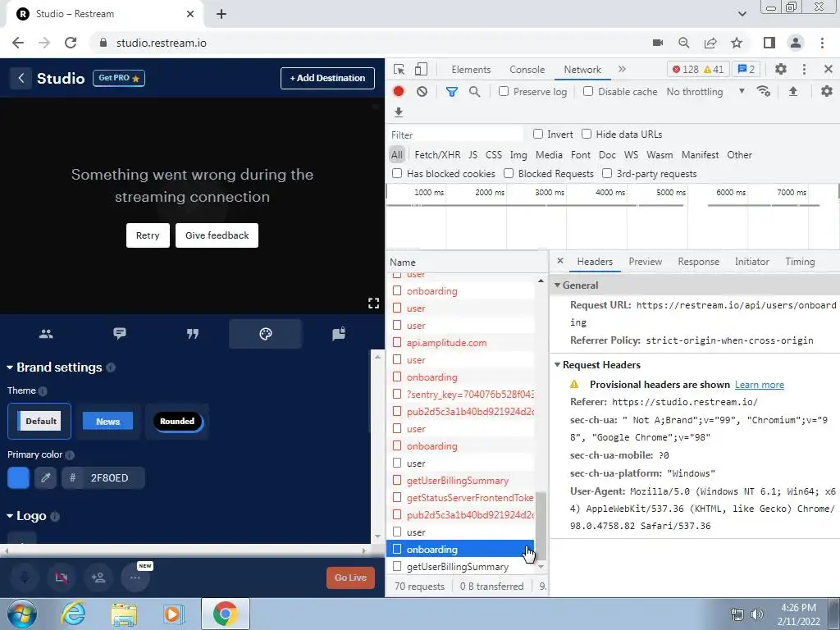840x630 pixels.
Task: Check the box beside getStatusServerFrontendToken request
Action: pos(397,497)
